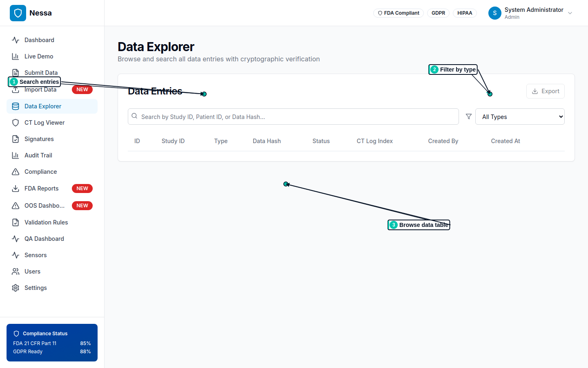This screenshot has height=368, width=588.
Task: Click the Import Data upload icon
Action: (x=15, y=89)
